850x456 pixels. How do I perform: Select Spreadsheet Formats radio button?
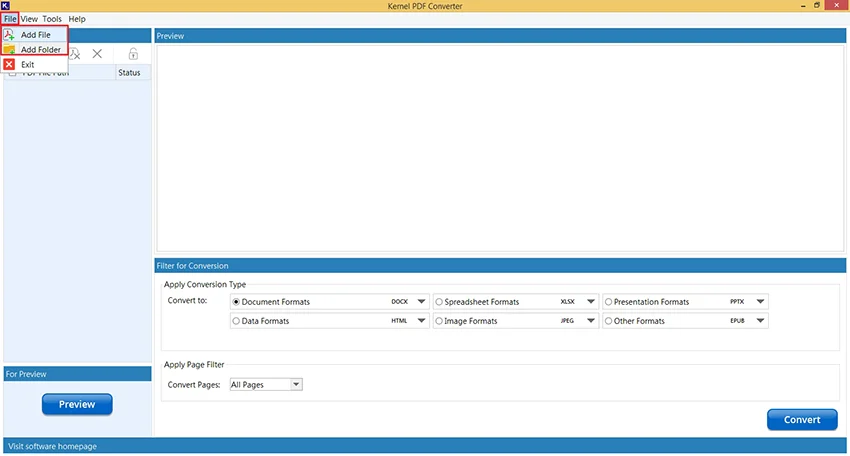[x=439, y=301]
